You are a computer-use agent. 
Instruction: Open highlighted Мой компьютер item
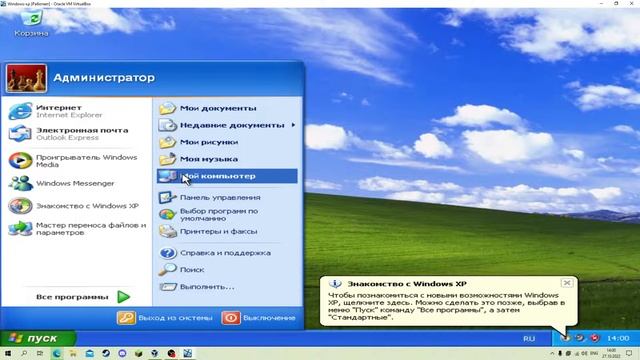point(227,176)
